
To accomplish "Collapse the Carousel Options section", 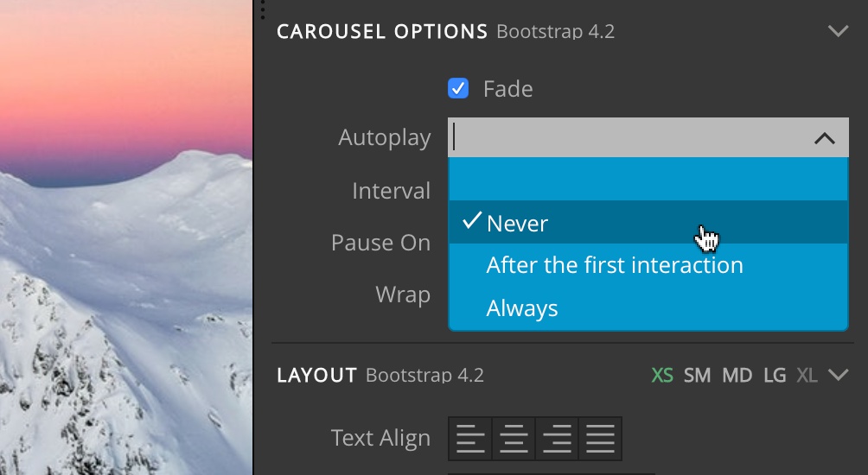I will pos(838,31).
